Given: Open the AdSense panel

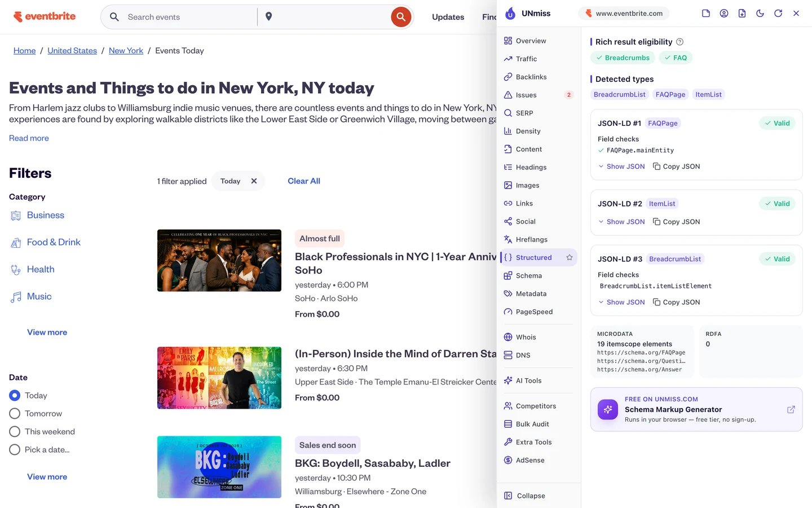Looking at the screenshot, I should click(539, 460).
